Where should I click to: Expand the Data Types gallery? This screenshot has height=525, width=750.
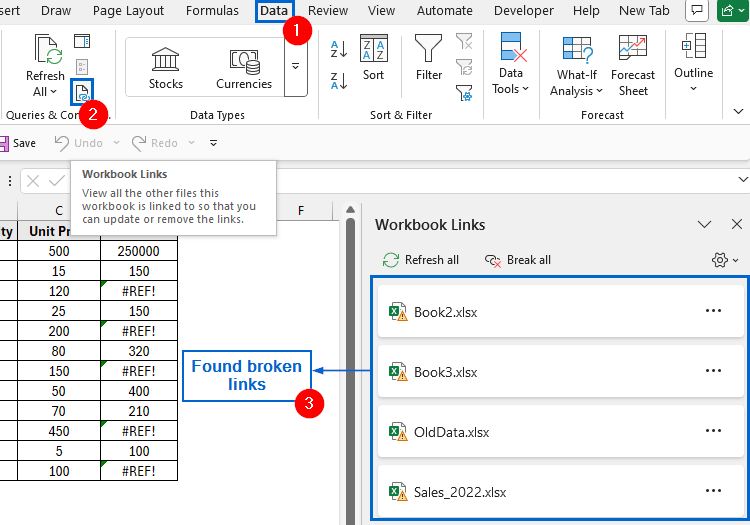[x=295, y=67]
